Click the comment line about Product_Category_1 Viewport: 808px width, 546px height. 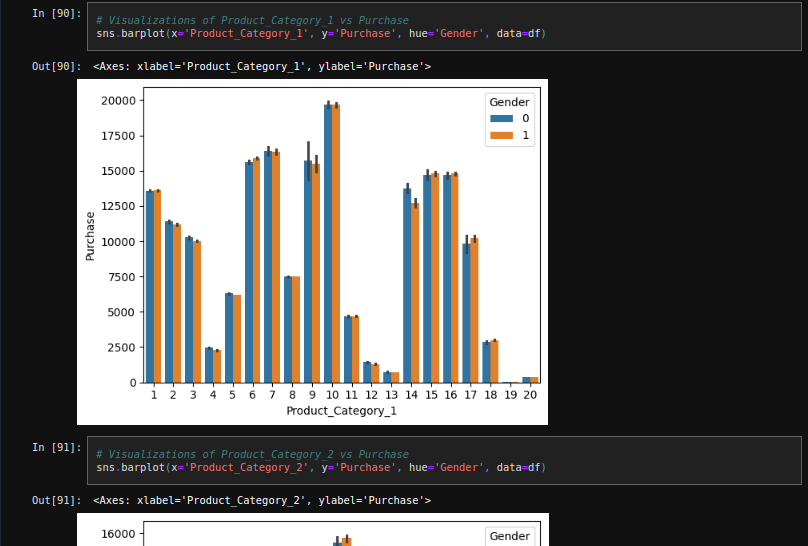coord(252,20)
